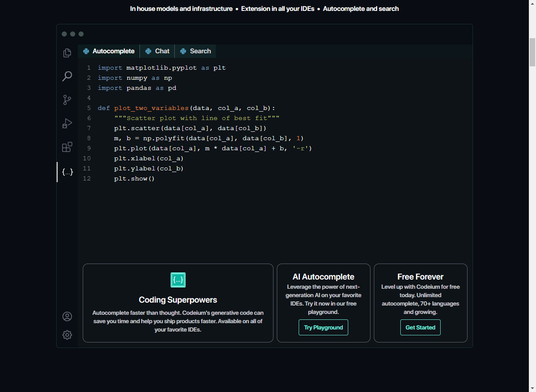Screen dimensions: 536x392
Task: Open the Explorer files icon in sidebar
Action: coord(67,53)
